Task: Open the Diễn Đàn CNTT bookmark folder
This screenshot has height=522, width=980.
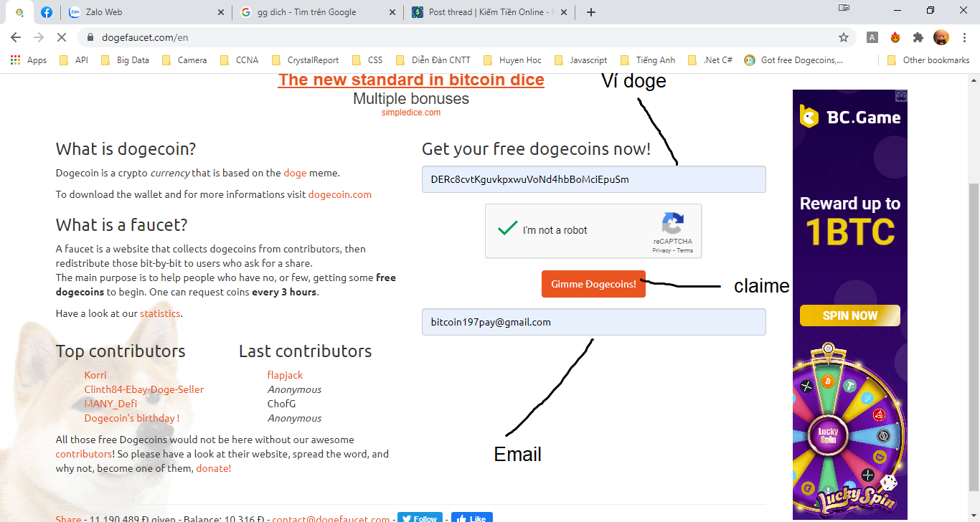Action: point(432,60)
